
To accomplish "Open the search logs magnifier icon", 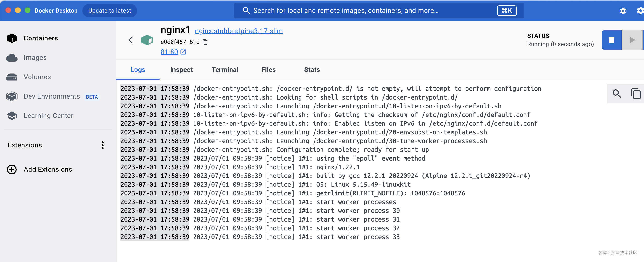I will tap(616, 94).
